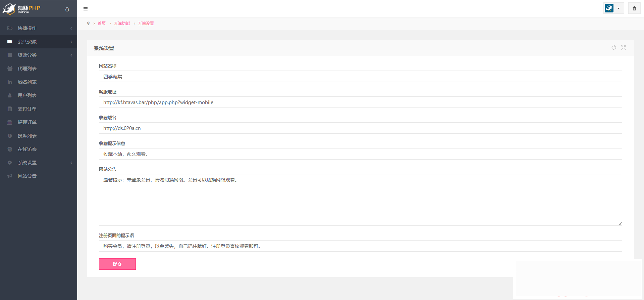The height and width of the screenshot is (300, 644).
Task: Click the water drop theme icon
Action: (67, 9)
